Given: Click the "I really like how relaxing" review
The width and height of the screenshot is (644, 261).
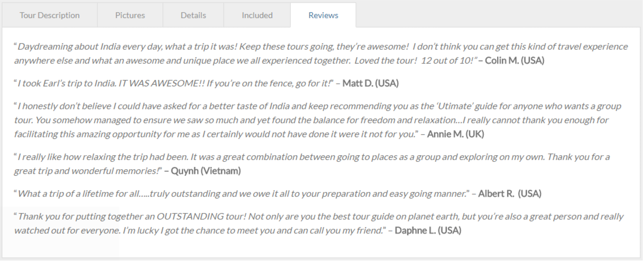Looking at the screenshot, I should click(x=312, y=164).
